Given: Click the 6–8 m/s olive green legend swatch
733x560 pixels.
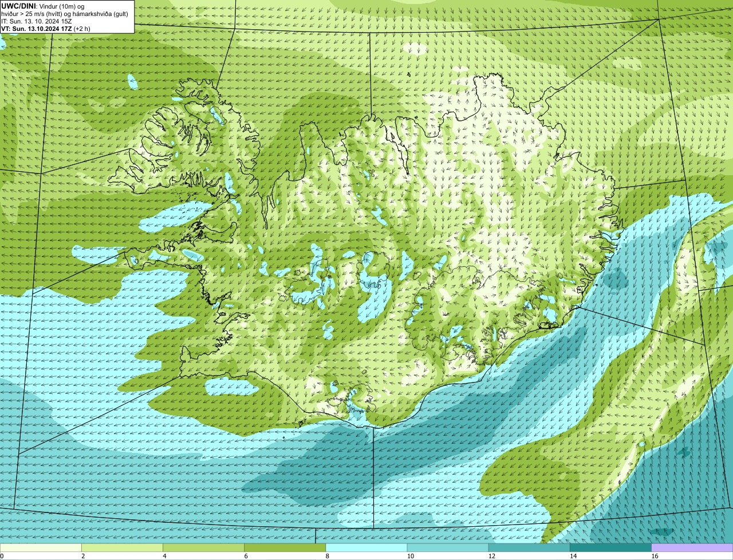Looking at the screenshot, I should coord(285,547).
